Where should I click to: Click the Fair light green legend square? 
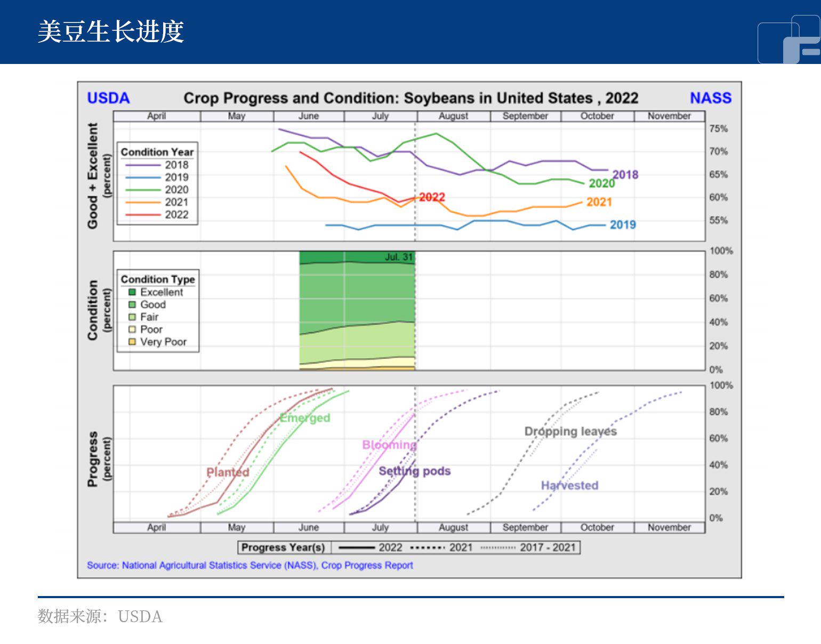(132, 317)
